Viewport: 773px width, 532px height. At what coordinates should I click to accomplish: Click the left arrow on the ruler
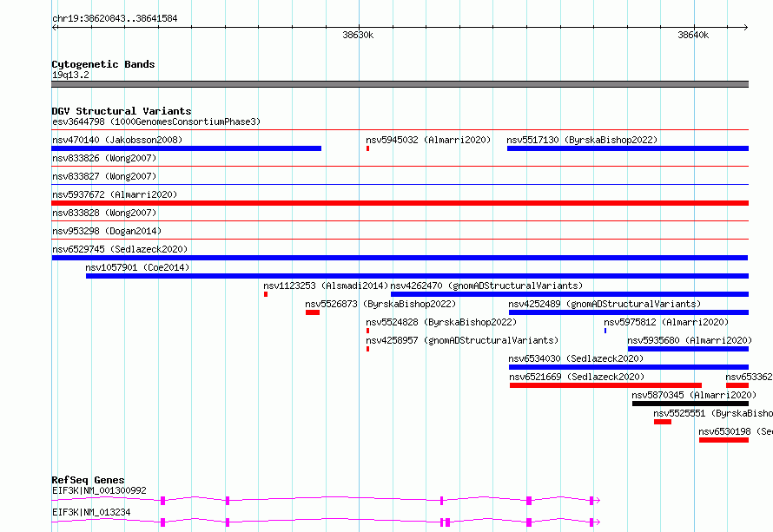[x=55, y=27]
